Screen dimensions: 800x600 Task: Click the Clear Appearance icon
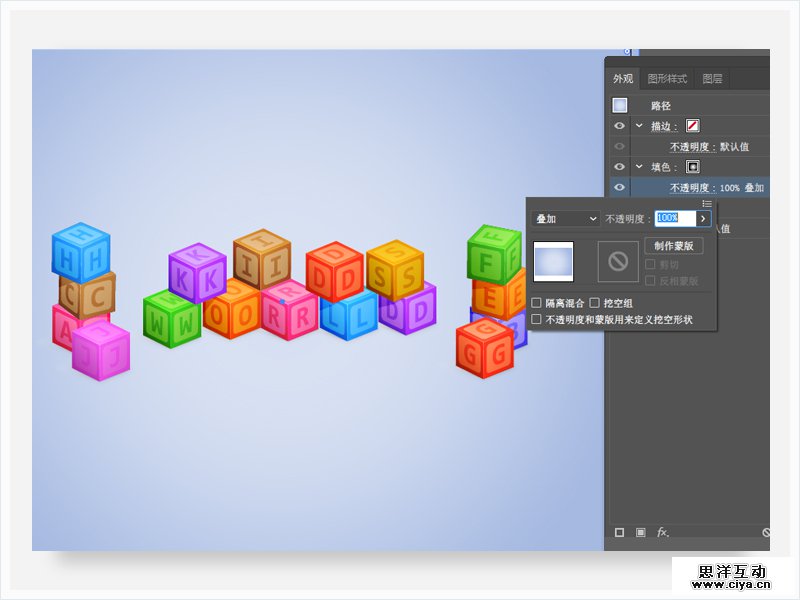766,533
